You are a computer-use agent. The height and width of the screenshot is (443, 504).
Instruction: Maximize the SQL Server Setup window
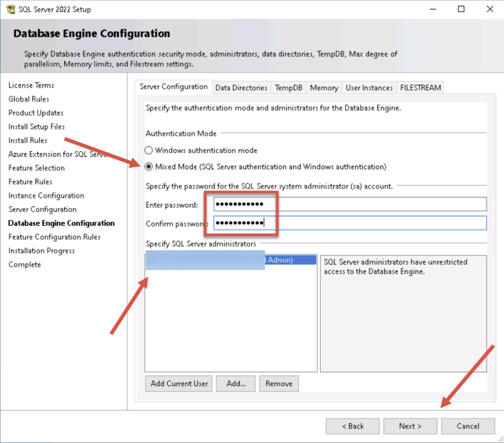[x=461, y=9]
